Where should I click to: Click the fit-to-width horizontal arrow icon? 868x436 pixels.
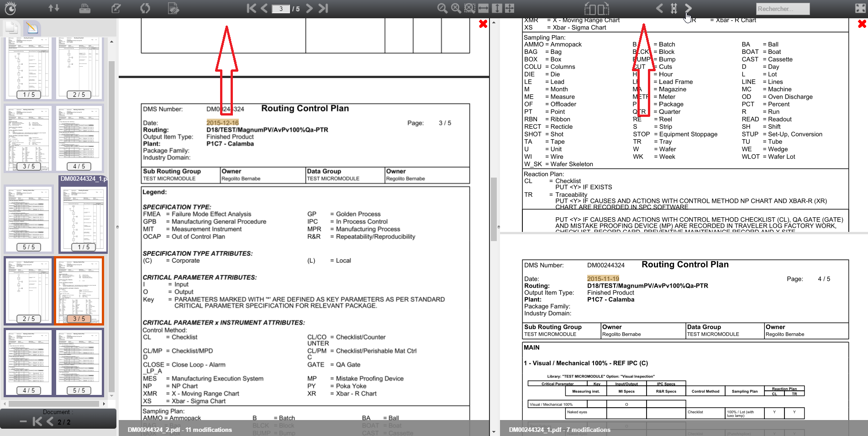tap(483, 8)
